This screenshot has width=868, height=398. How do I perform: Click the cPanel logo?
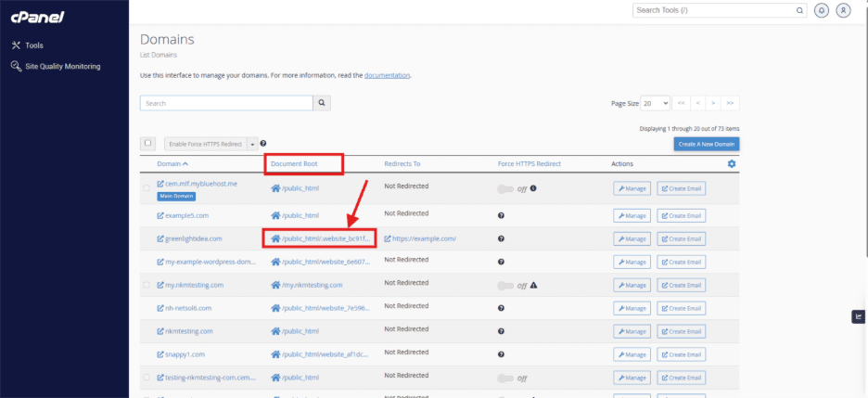(37, 18)
